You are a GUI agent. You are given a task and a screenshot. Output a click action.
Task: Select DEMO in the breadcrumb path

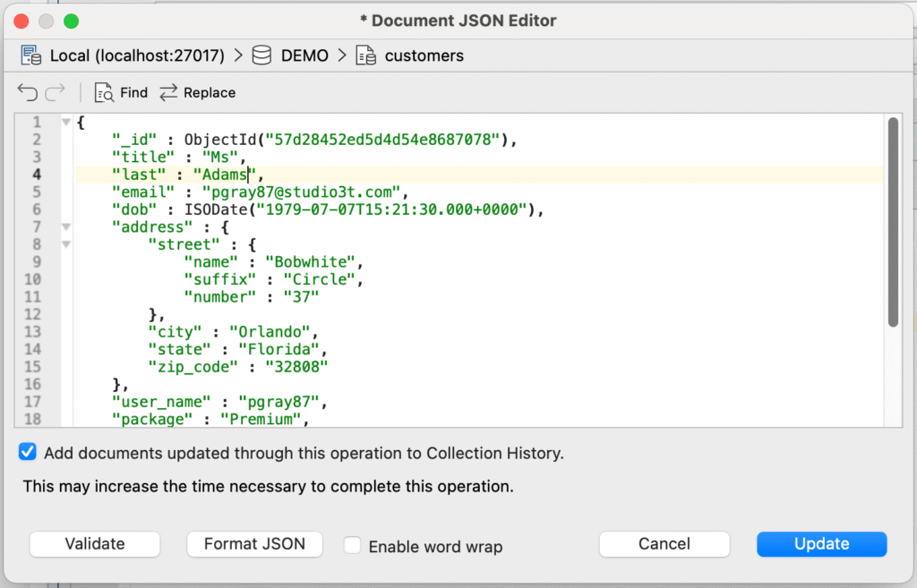click(x=304, y=55)
